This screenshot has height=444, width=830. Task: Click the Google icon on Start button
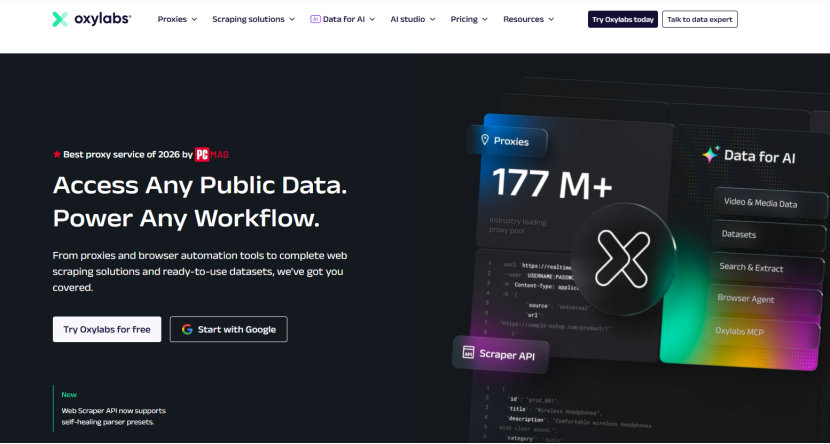(186, 330)
